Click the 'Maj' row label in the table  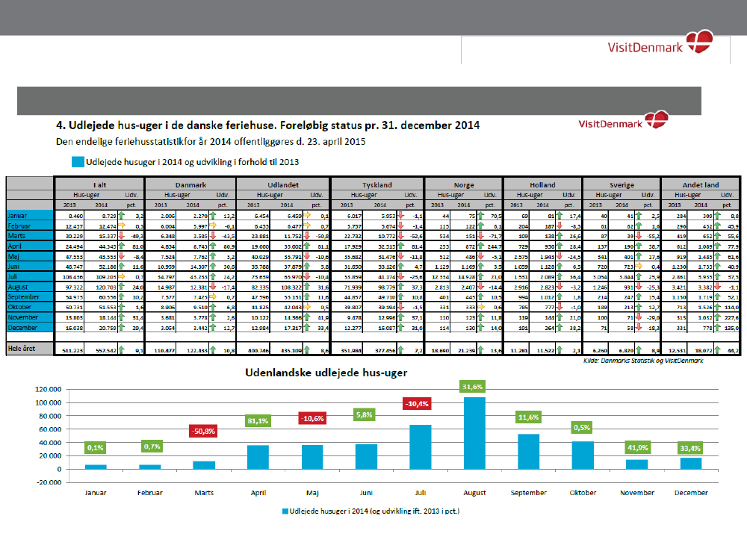pyautogui.click(x=30, y=256)
